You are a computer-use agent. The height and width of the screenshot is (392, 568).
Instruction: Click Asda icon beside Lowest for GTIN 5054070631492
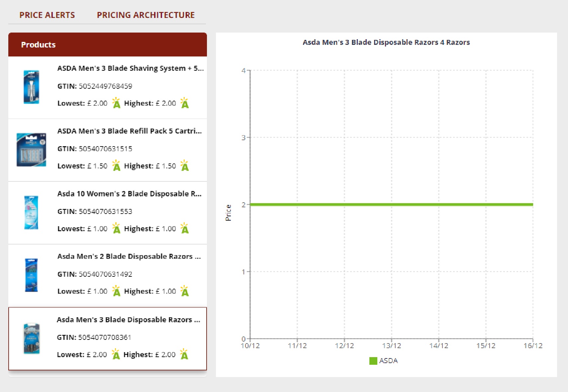pos(116,291)
